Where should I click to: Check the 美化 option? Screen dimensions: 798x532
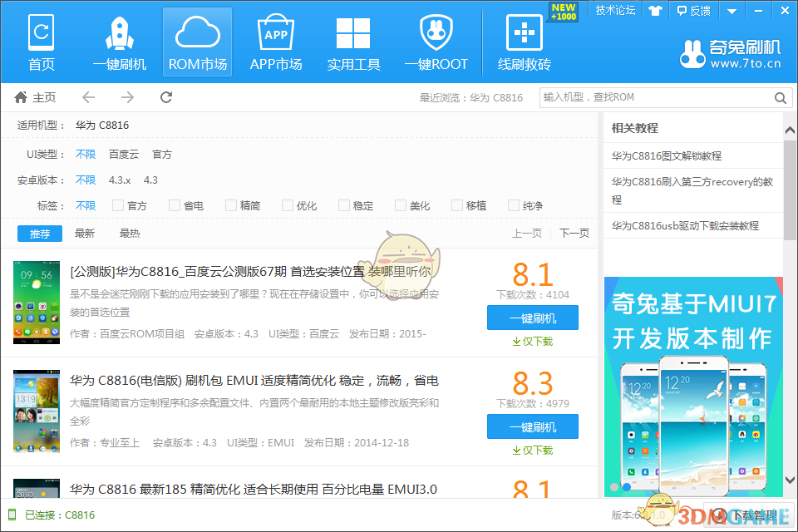(400, 204)
